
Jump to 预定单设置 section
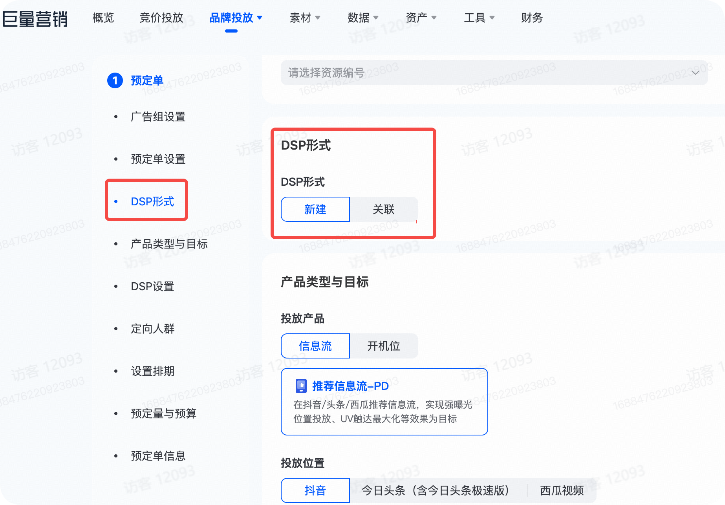[158, 159]
